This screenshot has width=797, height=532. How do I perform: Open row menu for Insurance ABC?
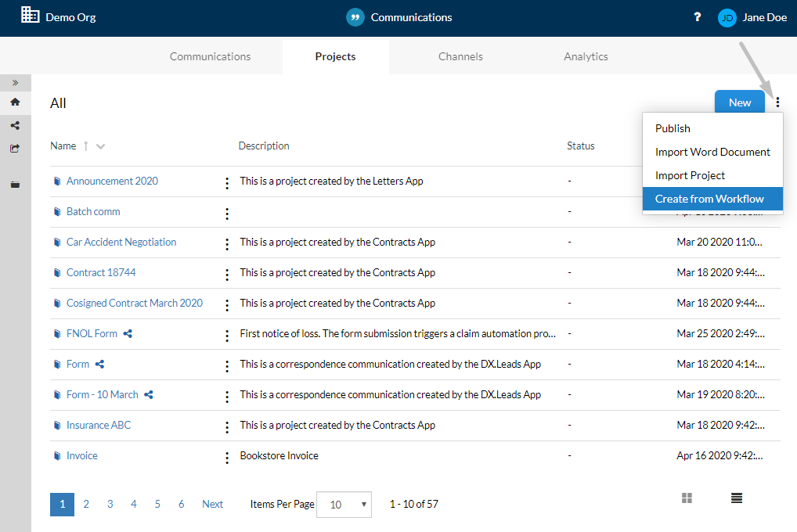pos(227,427)
